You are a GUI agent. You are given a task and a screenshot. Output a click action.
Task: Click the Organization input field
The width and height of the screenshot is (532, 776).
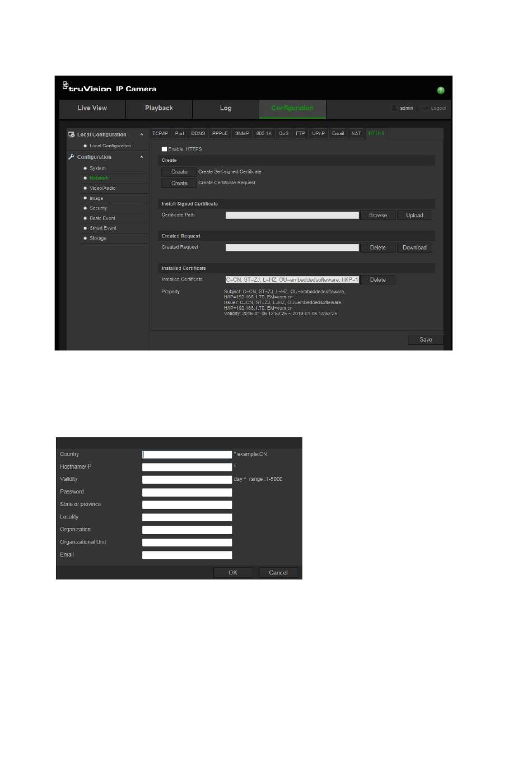click(187, 530)
